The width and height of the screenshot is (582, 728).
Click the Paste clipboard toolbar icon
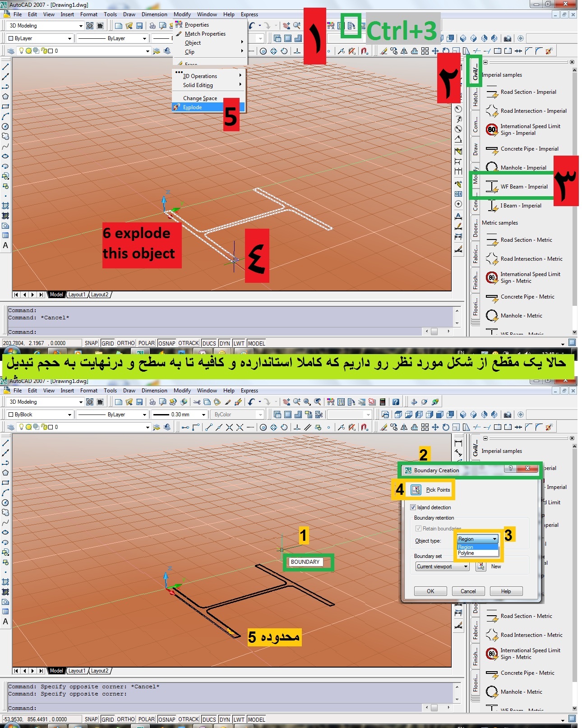tap(217, 402)
